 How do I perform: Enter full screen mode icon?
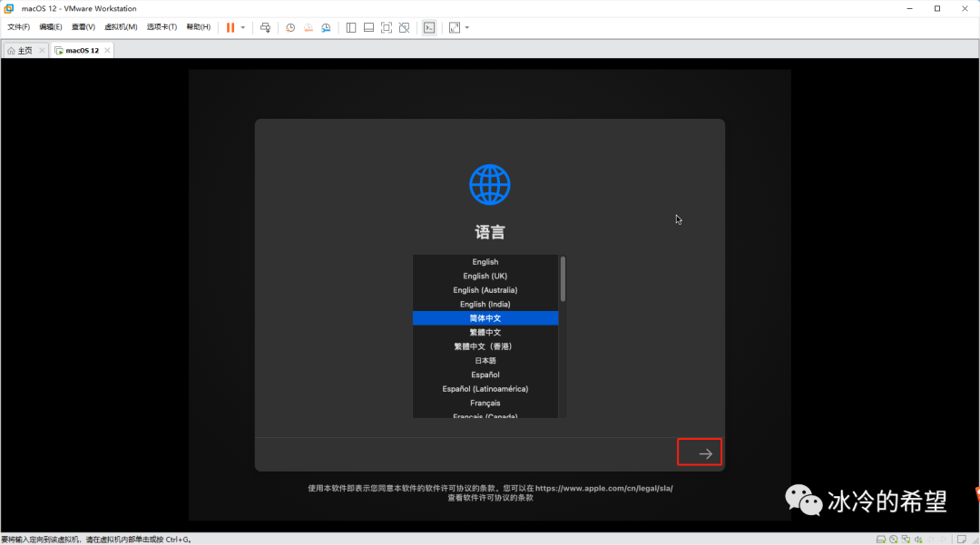pyautogui.click(x=387, y=27)
